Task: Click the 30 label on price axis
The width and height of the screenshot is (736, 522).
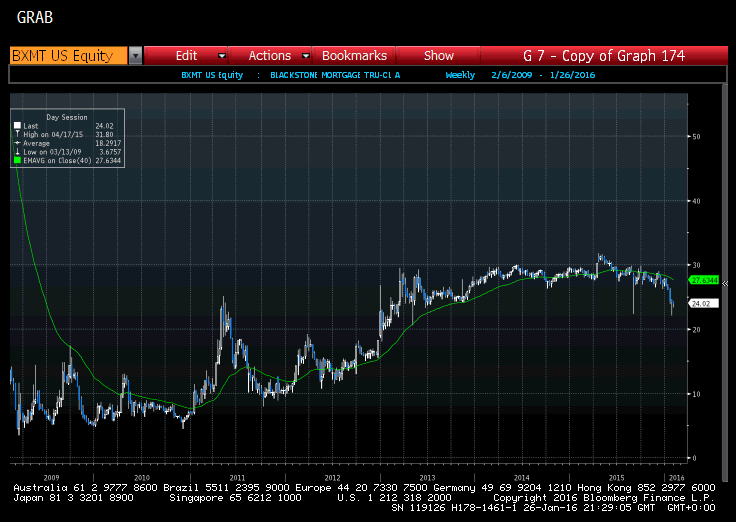Action: (696, 265)
